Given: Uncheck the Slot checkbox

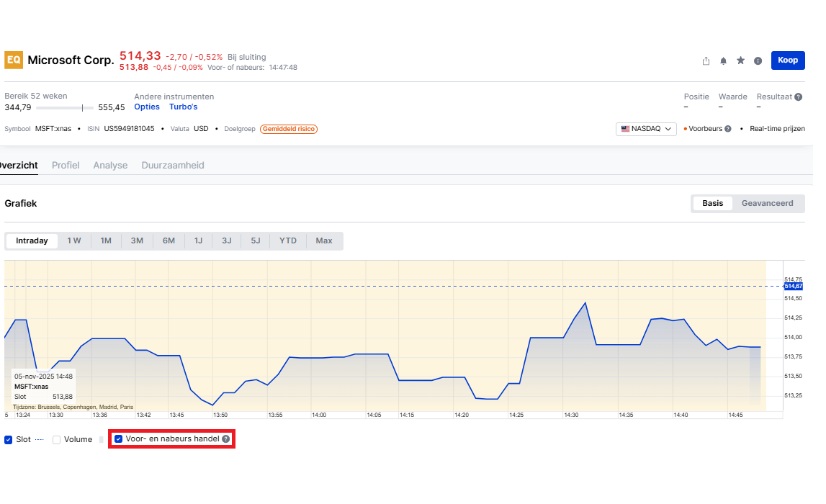Looking at the screenshot, I should (x=9, y=439).
